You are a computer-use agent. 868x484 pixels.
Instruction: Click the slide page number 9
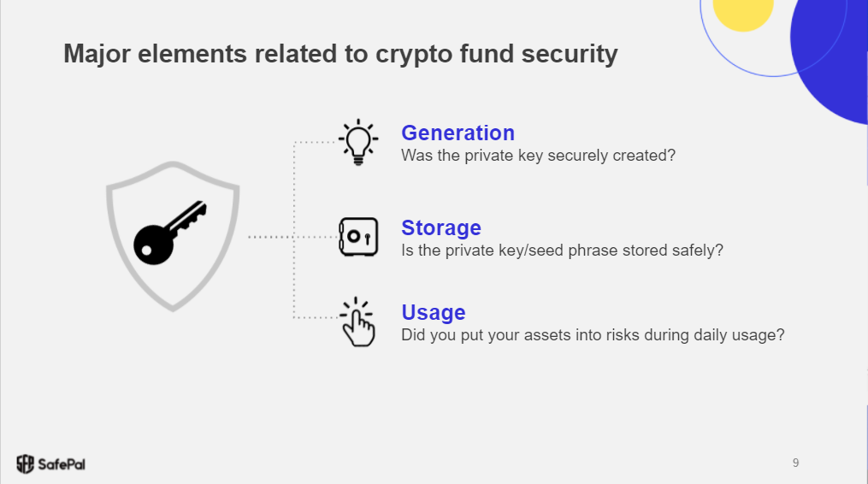[x=795, y=463]
